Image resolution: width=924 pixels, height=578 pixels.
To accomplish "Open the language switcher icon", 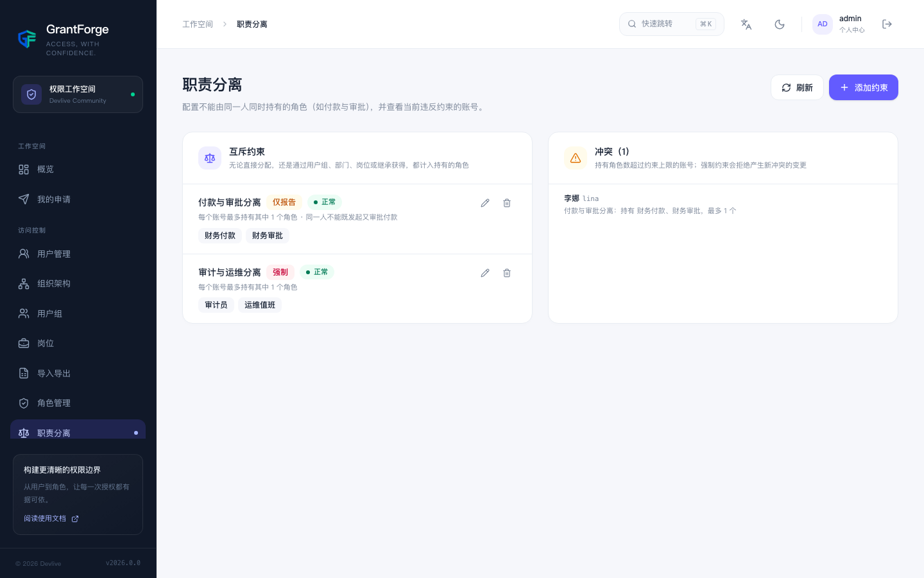I will [x=746, y=24].
